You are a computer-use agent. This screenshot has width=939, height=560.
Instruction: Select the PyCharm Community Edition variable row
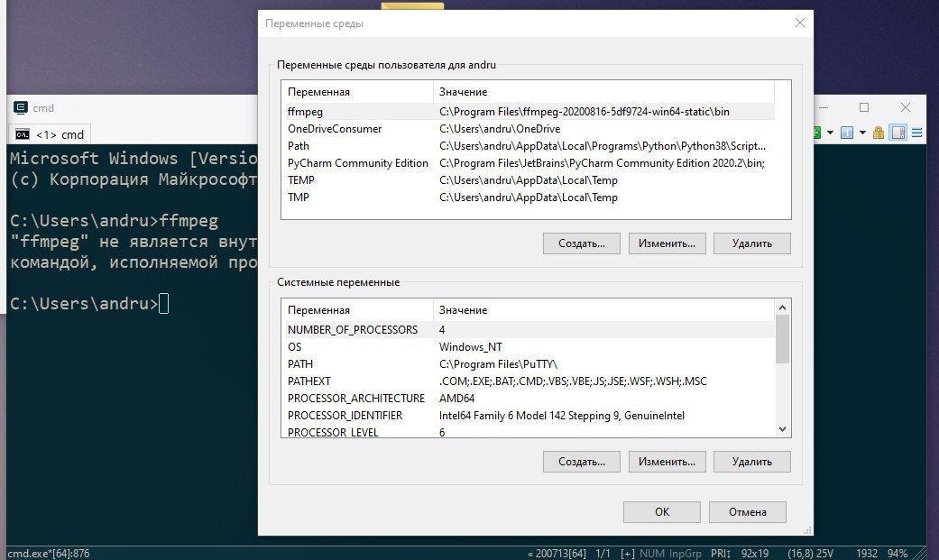529,163
